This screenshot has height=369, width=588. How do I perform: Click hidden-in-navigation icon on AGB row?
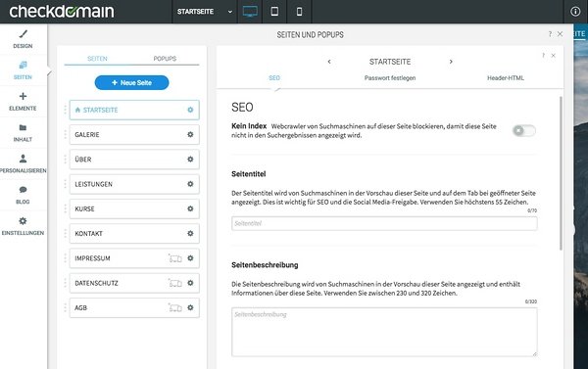[174, 307]
